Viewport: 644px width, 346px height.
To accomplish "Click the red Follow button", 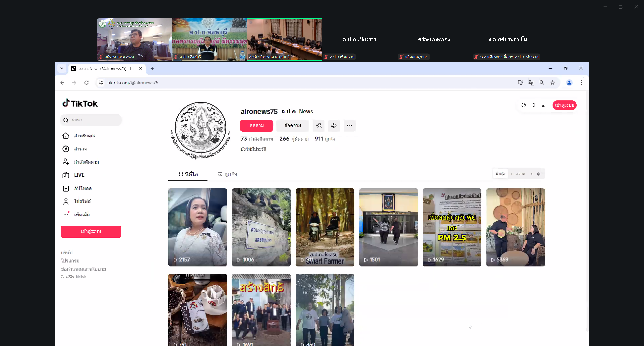I will [x=256, y=126].
